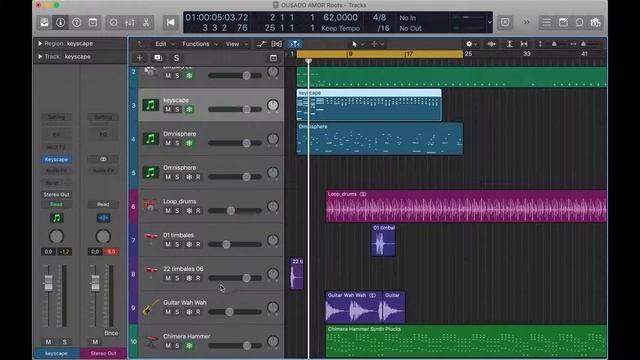This screenshot has height=360, width=640.
Task: Expand the Region keyscape inspector section
Action: click(40, 43)
